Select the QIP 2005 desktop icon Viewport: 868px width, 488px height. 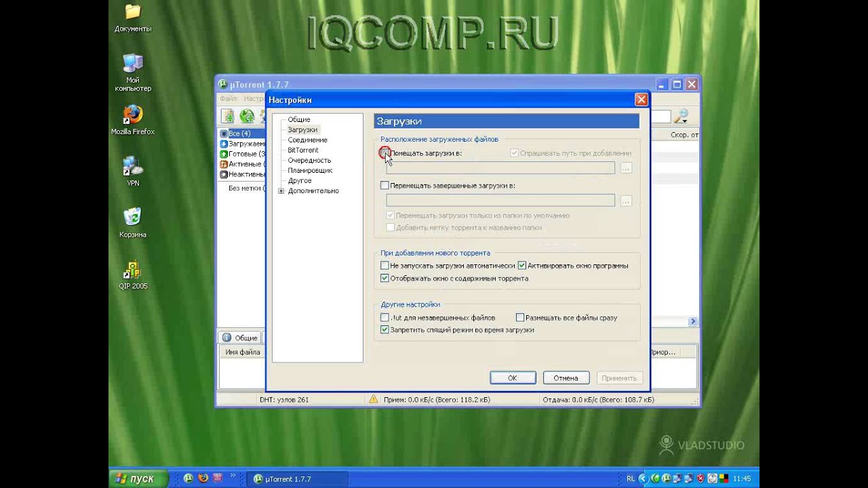[133, 274]
